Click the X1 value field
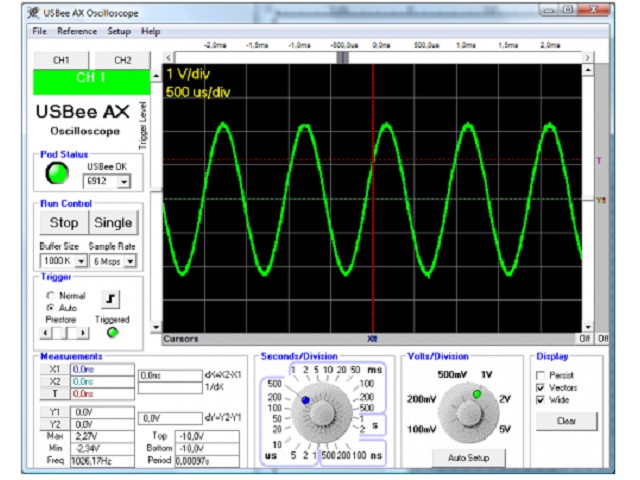 102,369
